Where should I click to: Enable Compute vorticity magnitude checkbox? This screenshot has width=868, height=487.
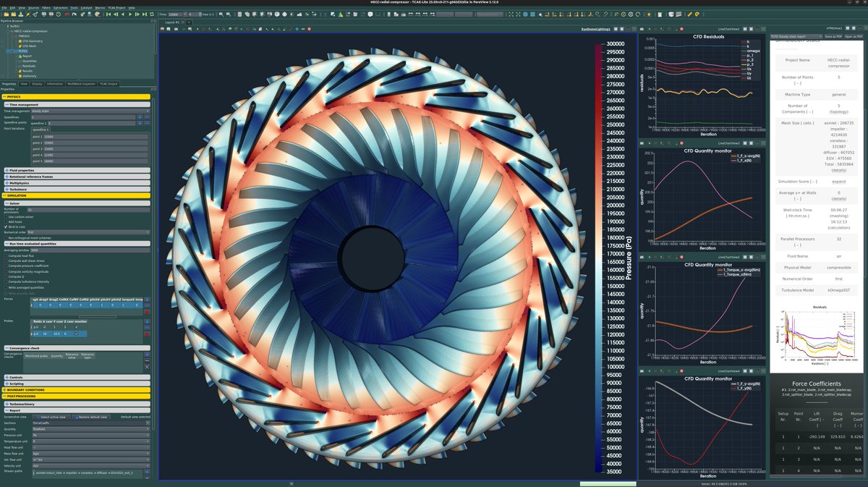6,271
